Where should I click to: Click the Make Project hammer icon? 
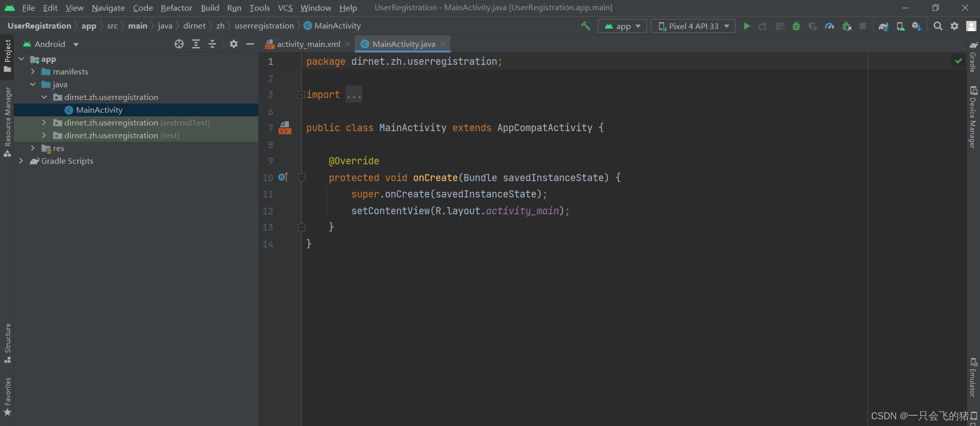pos(585,26)
